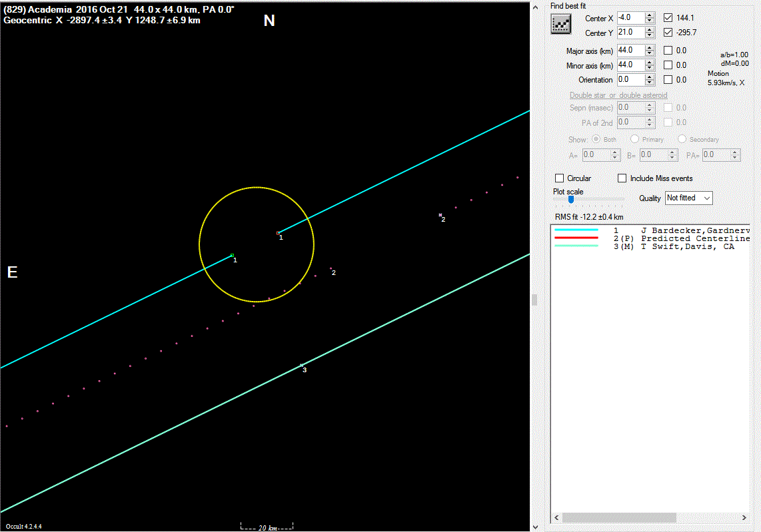Screen dimensions: 761x532
Task: Increase Major axis with up arrow
Action: [x=649, y=47]
